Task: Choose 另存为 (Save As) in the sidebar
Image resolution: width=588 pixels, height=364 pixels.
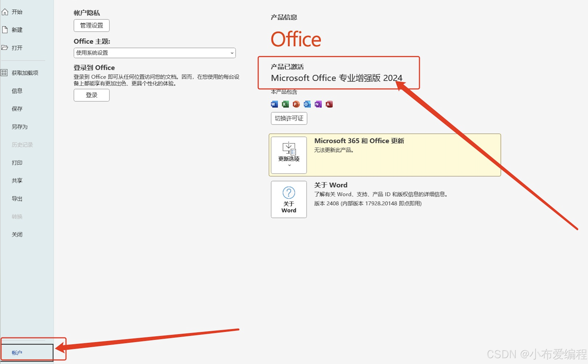Action: [20, 127]
